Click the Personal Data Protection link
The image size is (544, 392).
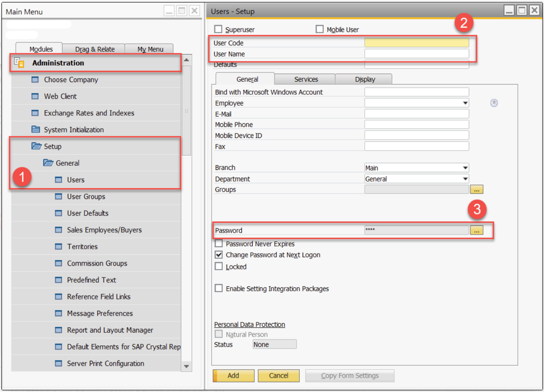click(x=250, y=324)
